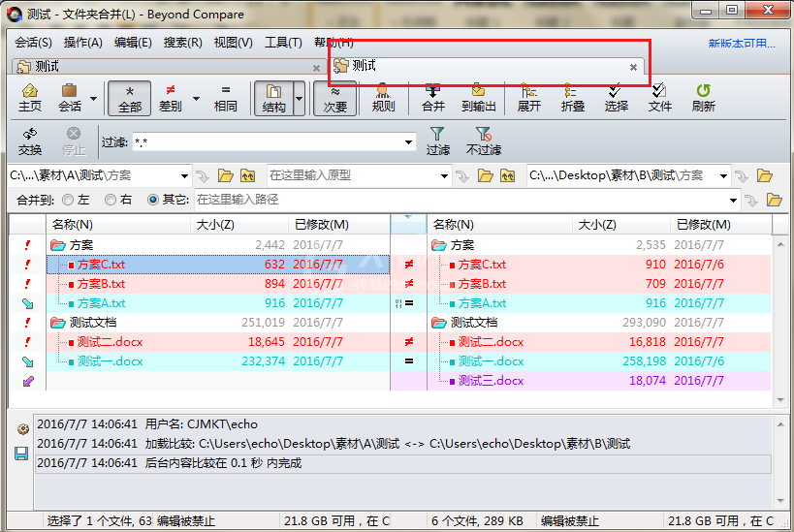
Task: Apply the 过滤 filter funnel icon
Action: [x=437, y=141]
